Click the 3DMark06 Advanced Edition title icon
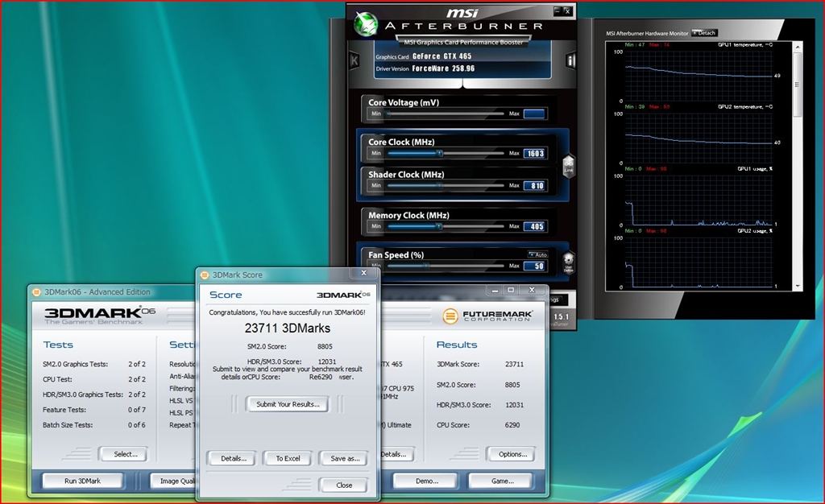This screenshot has width=825, height=504. point(36,291)
